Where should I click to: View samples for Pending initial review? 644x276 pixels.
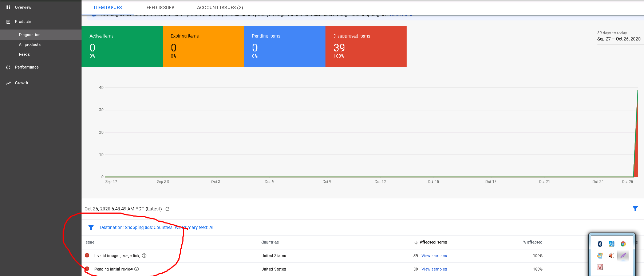point(434,269)
